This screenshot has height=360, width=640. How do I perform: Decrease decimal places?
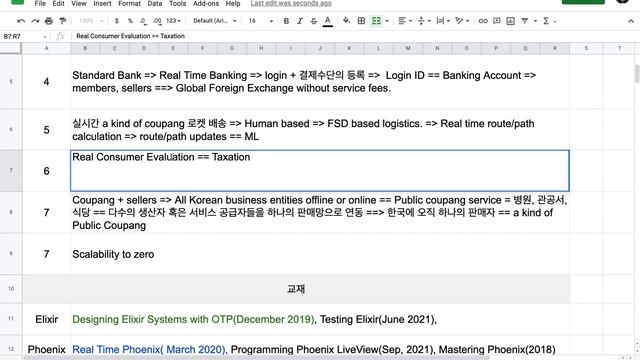pyautogui.click(x=143, y=21)
